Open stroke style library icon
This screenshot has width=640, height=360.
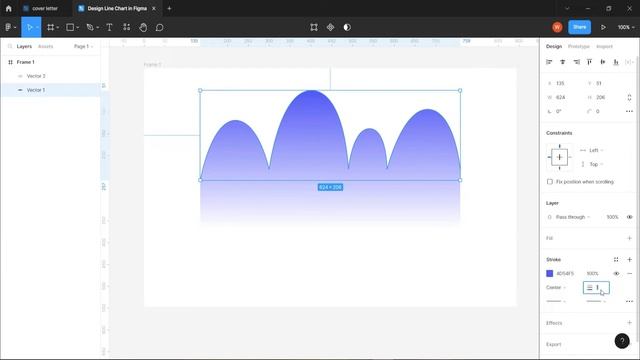click(616, 260)
